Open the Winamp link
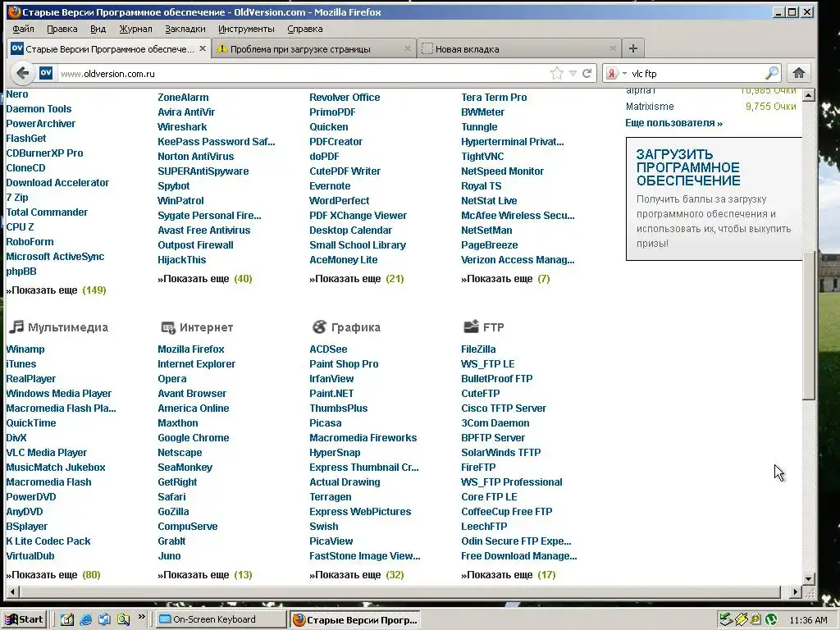The height and width of the screenshot is (630, 840). [25, 349]
